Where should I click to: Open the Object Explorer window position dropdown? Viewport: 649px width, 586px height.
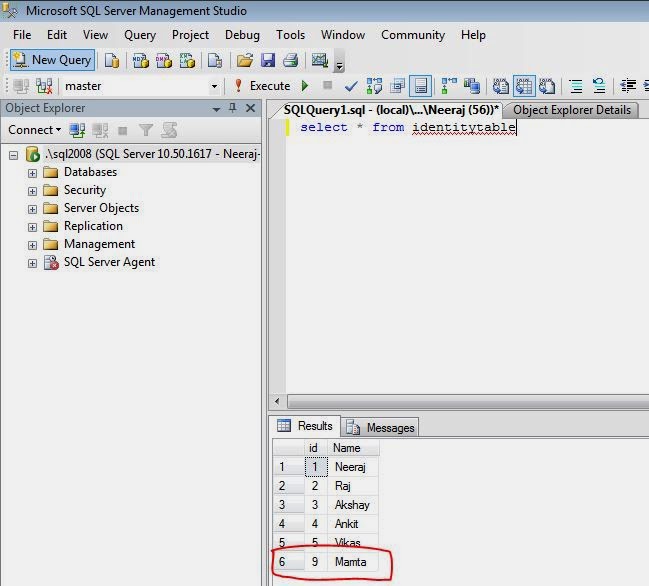click(x=216, y=109)
